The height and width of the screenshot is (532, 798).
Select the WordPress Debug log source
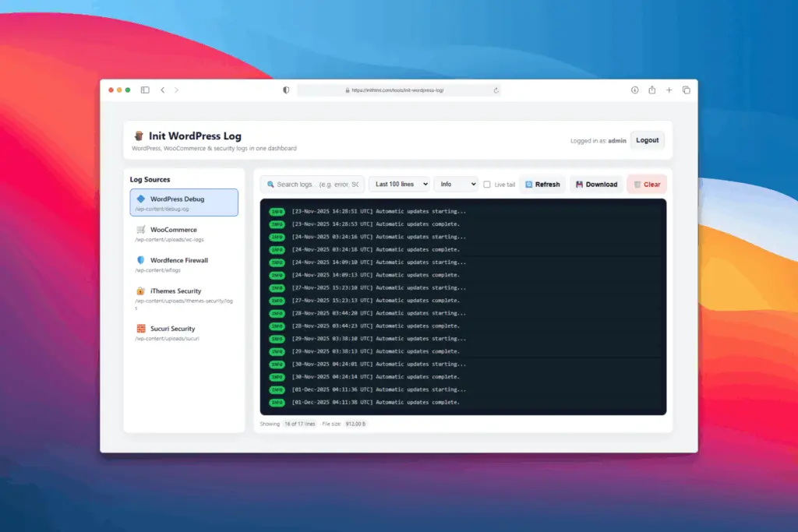(184, 203)
